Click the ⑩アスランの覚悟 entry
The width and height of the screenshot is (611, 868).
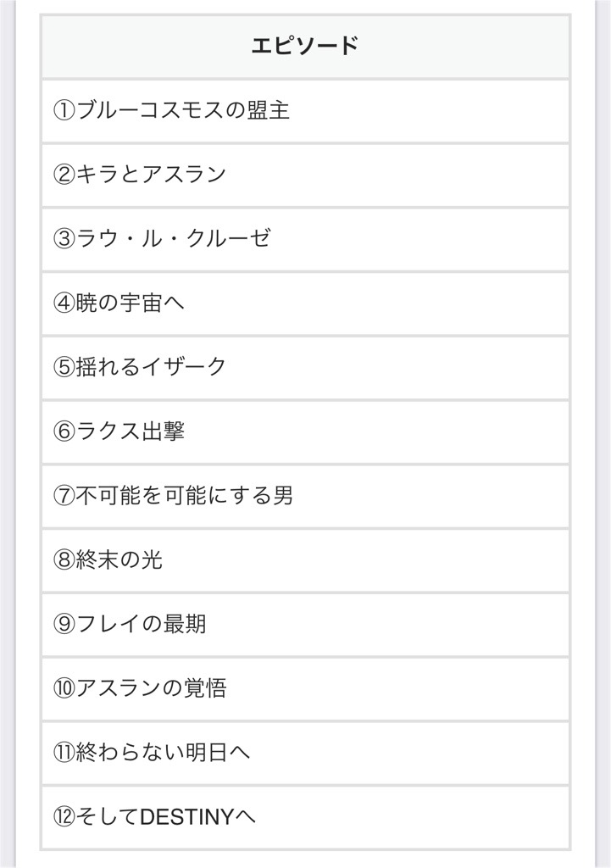click(x=305, y=688)
